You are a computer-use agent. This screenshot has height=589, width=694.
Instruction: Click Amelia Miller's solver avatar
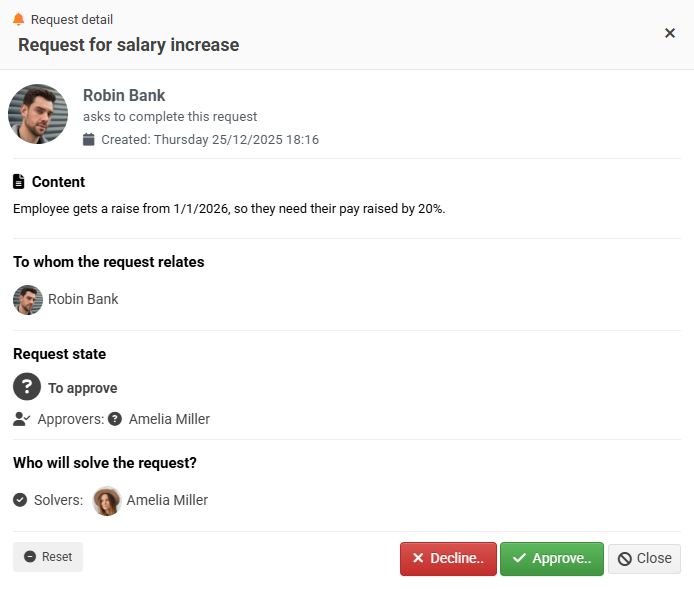click(107, 501)
